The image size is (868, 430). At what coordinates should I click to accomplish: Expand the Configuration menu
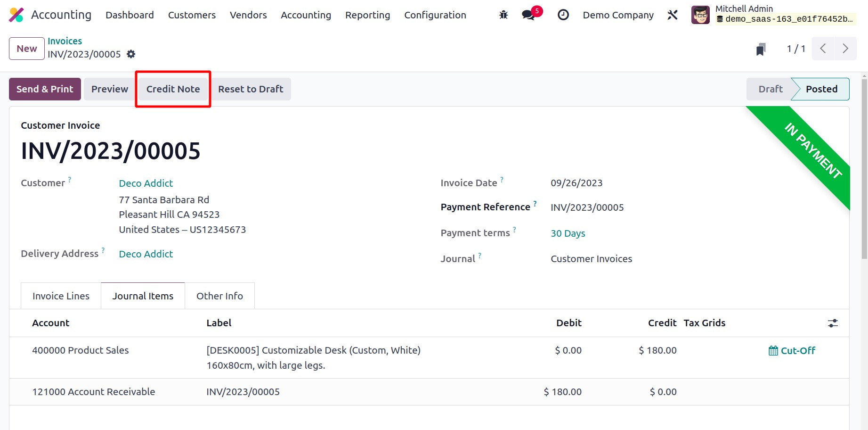click(435, 15)
